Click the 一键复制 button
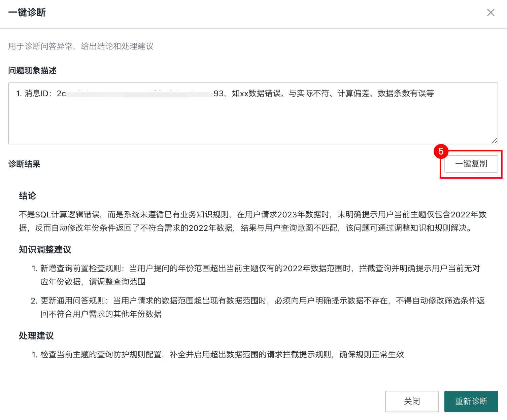This screenshot has height=420, width=507. click(471, 164)
